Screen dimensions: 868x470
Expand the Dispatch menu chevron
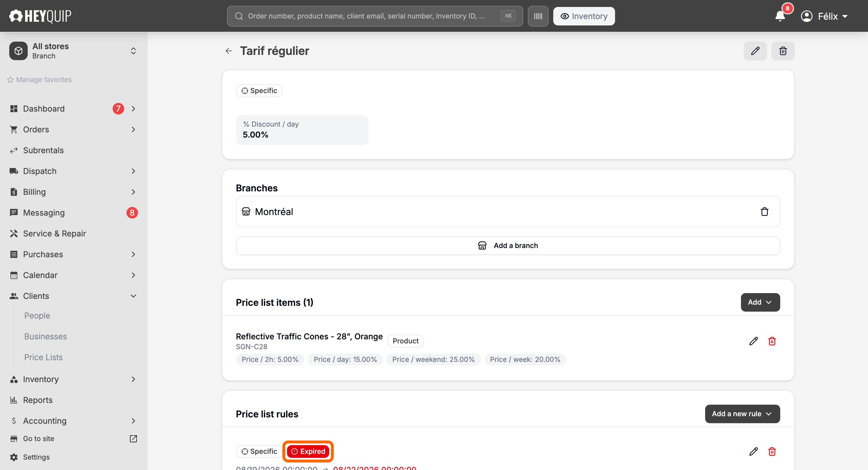tap(133, 171)
